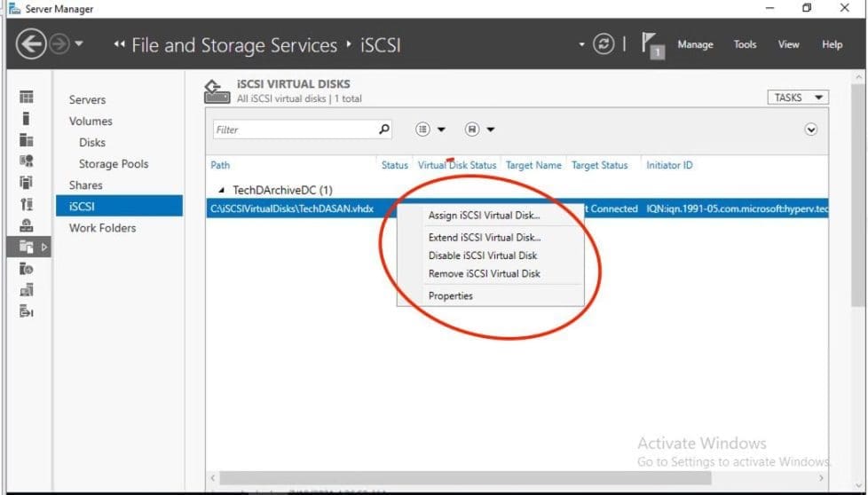Screen dimensions: 868x495
Task: Select the Local Server sidebar icon
Action: click(27, 118)
